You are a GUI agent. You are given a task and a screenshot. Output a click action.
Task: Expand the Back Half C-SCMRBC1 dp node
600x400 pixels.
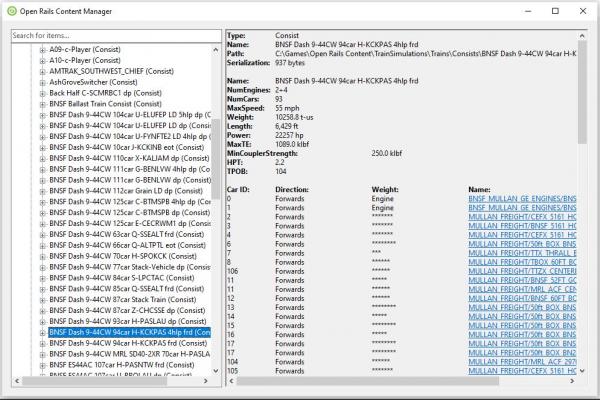point(42,93)
